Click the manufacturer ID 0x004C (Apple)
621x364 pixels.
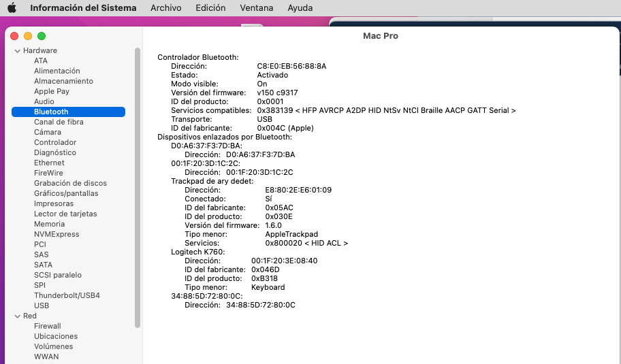285,128
